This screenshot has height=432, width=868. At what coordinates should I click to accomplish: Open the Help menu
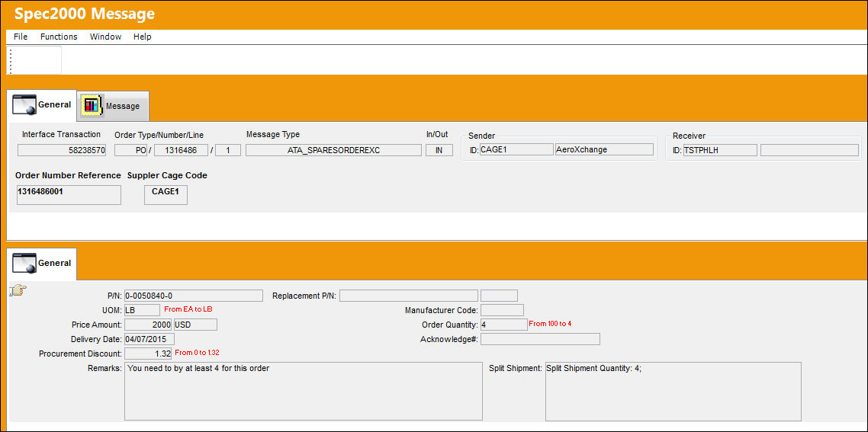143,37
